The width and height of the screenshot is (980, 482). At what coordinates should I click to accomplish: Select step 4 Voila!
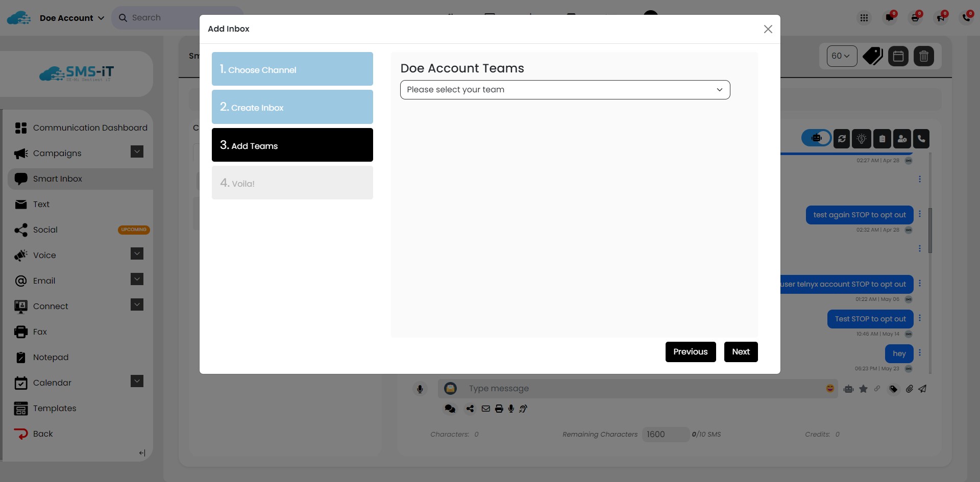(292, 183)
